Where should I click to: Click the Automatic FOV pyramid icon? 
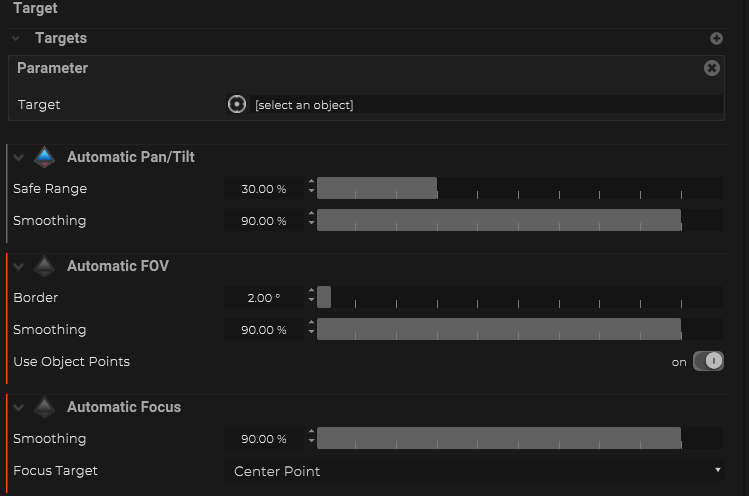tap(44, 266)
